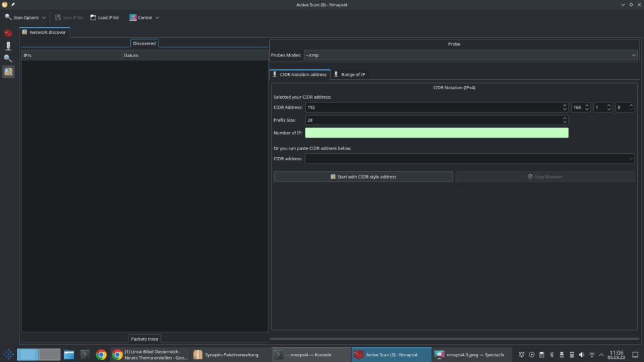The image size is (644, 362).
Task: Switch to Synaptic-Paketverwaltung taskbar window
Action: [x=231, y=354]
